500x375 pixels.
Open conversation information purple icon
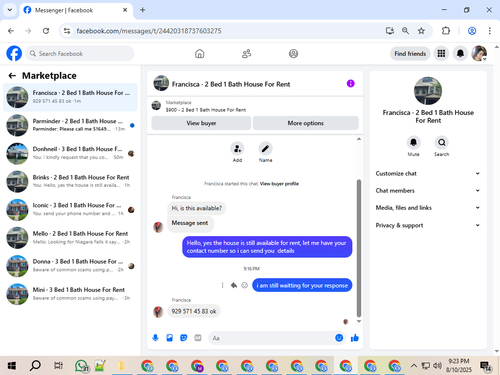click(x=350, y=83)
